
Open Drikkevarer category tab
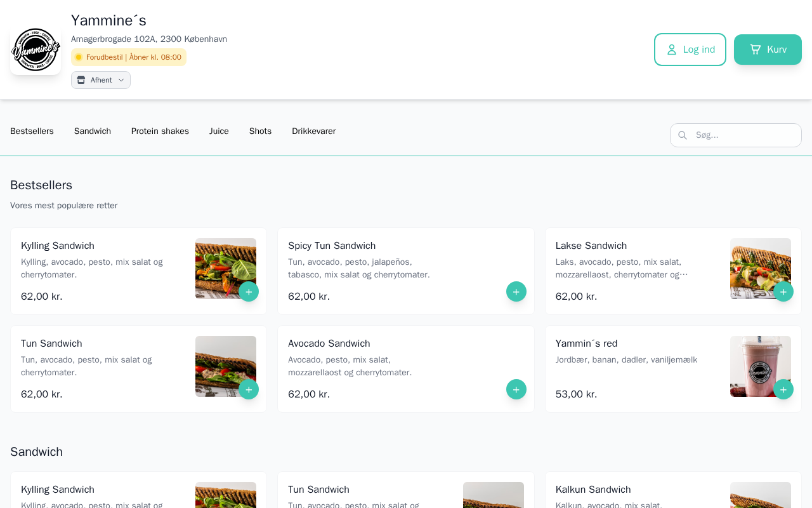click(314, 131)
